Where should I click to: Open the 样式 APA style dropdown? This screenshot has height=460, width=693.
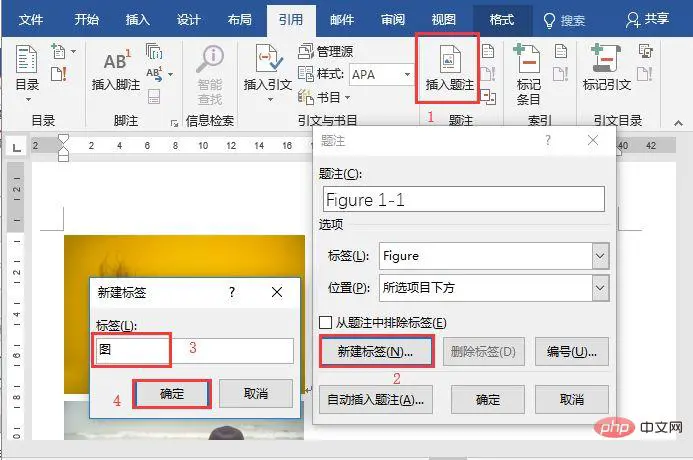[x=407, y=74]
